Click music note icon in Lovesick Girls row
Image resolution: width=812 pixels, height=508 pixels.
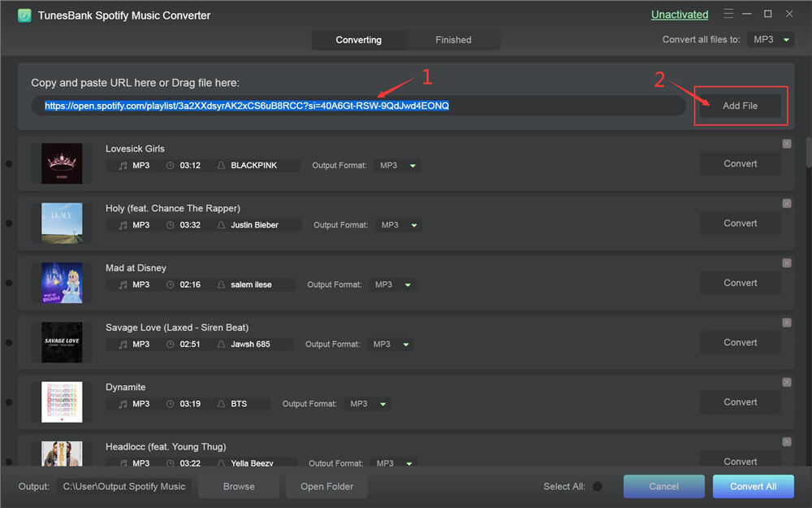point(123,165)
